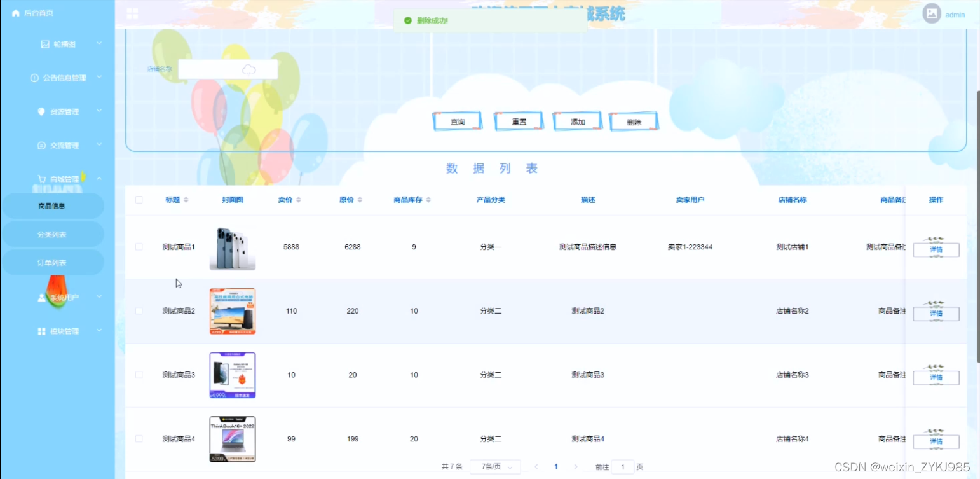Check the select-all checkbox in table header

(139, 199)
